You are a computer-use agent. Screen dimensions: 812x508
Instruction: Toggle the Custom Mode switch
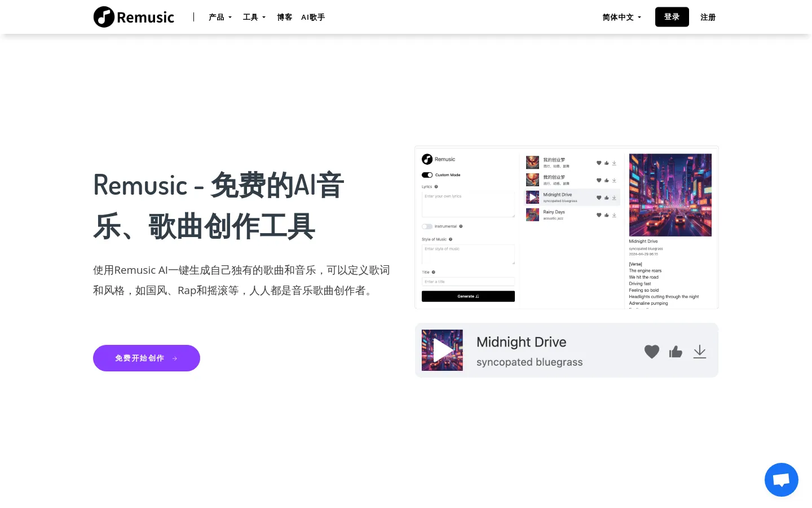click(x=427, y=175)
